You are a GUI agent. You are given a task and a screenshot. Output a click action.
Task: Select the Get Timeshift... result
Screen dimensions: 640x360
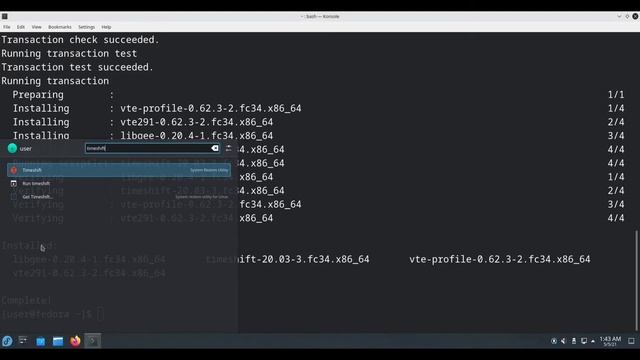tap(119, 197)
